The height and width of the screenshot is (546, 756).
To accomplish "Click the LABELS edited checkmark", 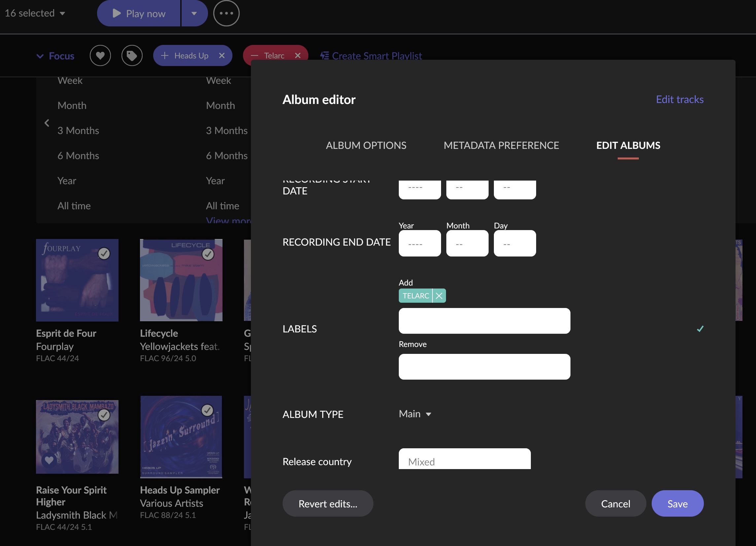I will [x=700, y=329].
